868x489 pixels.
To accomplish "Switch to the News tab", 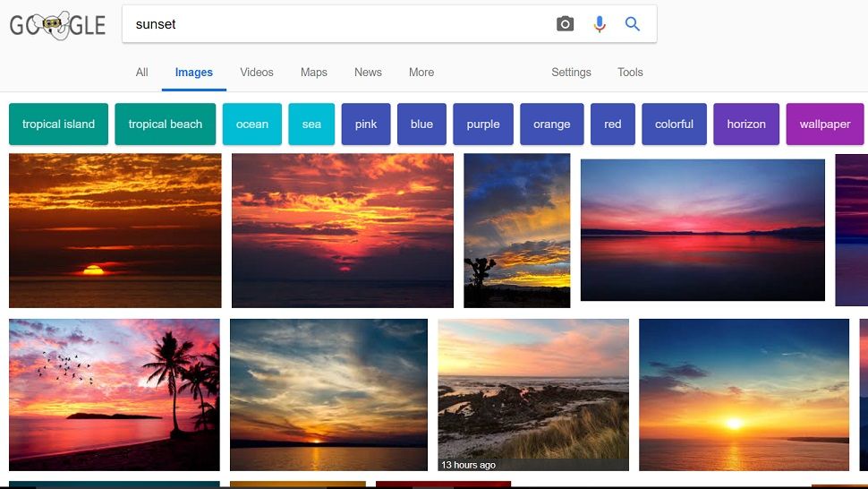I will point(368,72).
